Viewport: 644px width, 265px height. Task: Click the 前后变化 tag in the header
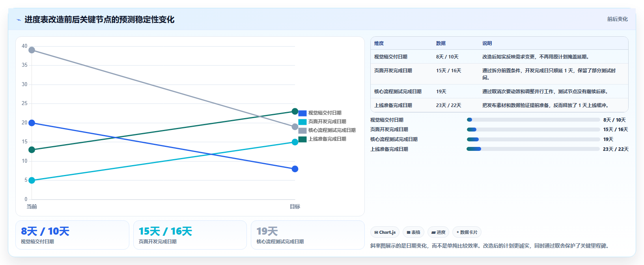pos(617,19)
